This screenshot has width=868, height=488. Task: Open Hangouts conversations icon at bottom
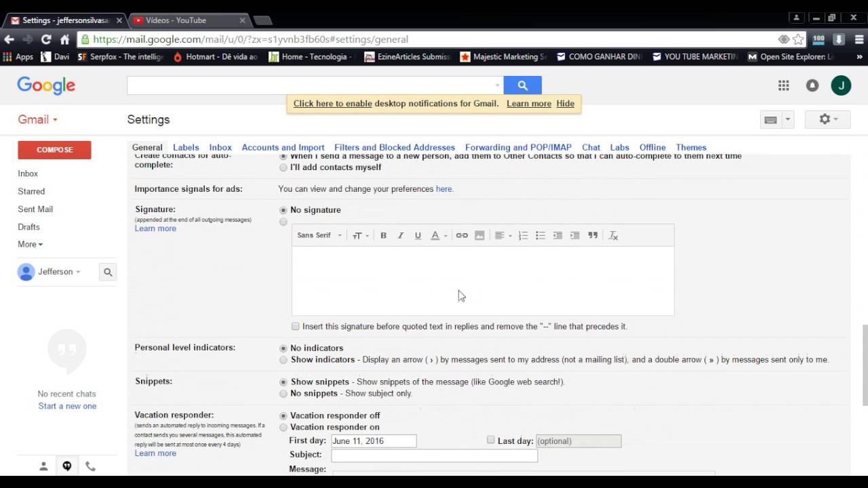point(66,466)
